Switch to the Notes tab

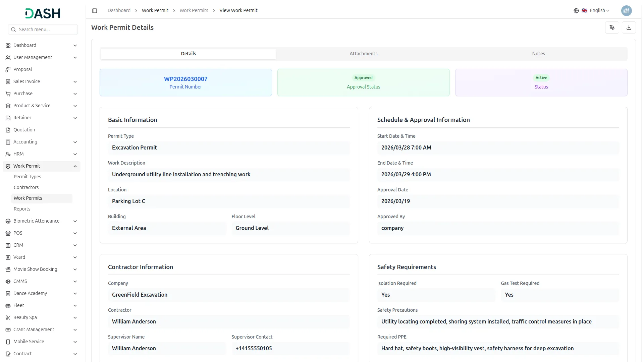click(x=538, y=54)
